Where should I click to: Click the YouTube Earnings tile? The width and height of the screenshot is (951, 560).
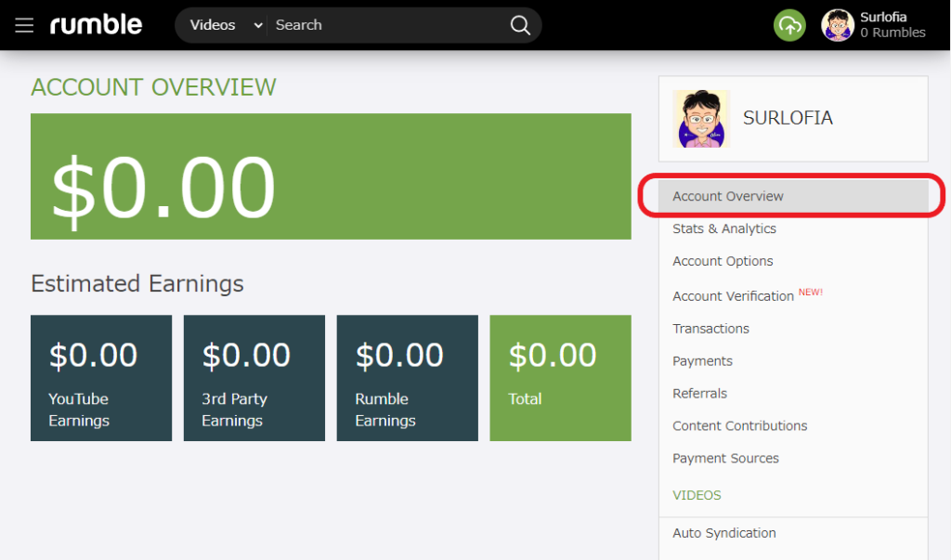(101, 378)
